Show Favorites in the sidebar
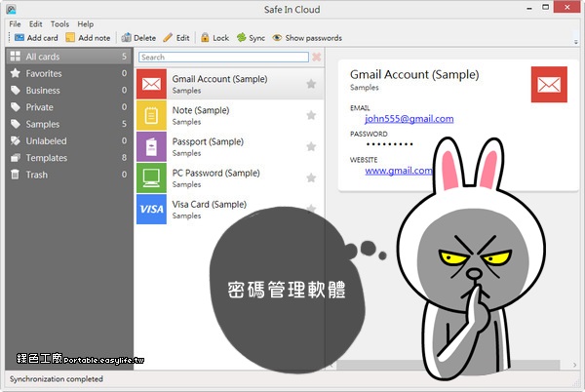The width and height of the screenshot is (585, 392). pyautogui.click(x=69, y=73)
